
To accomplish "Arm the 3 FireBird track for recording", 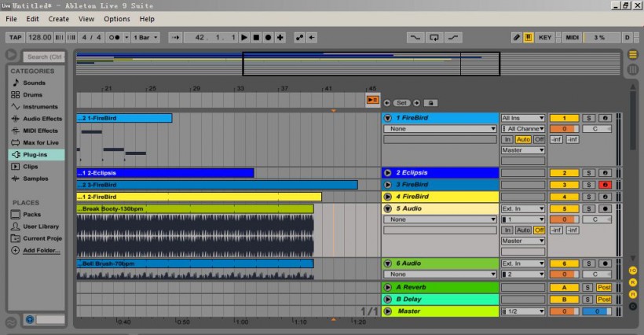I will [x=606, y=185].
